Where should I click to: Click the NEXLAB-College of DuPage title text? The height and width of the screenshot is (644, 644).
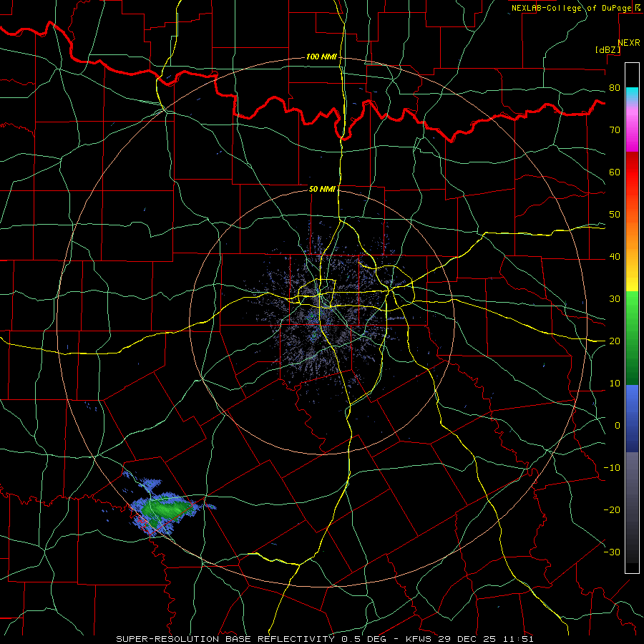(x=573, y=8)
